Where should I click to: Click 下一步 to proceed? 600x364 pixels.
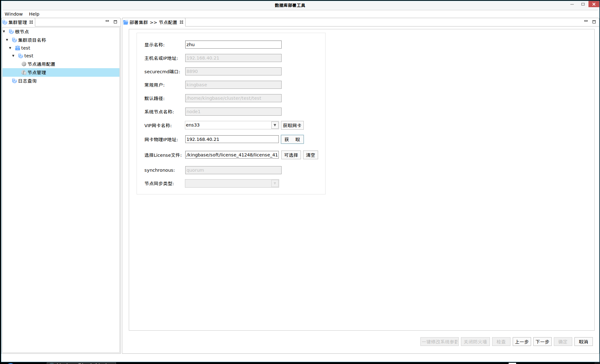tap(542, 342)
